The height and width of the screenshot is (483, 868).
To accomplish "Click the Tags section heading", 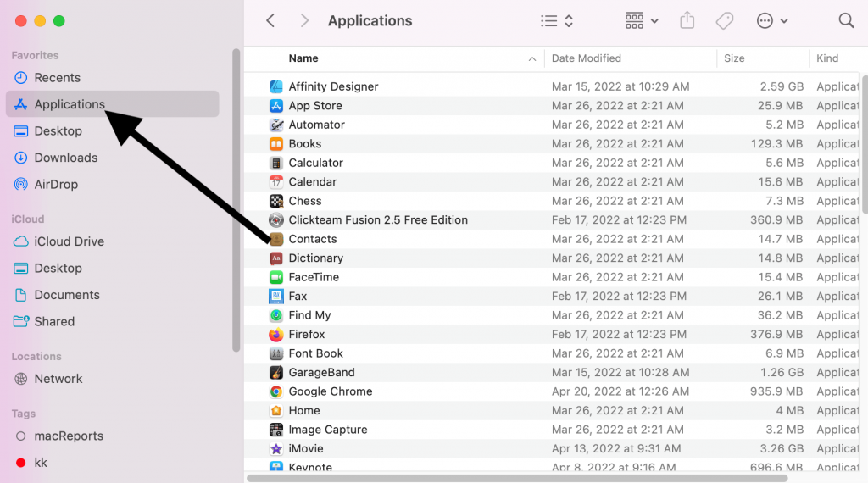I will pyautogui.click(x=23, y=414).
